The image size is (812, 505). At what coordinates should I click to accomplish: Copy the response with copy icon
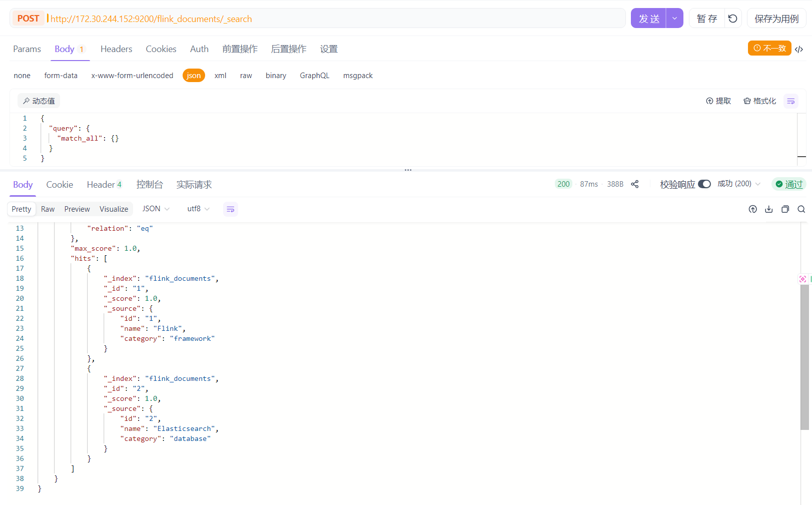click(x=785, y=209)
